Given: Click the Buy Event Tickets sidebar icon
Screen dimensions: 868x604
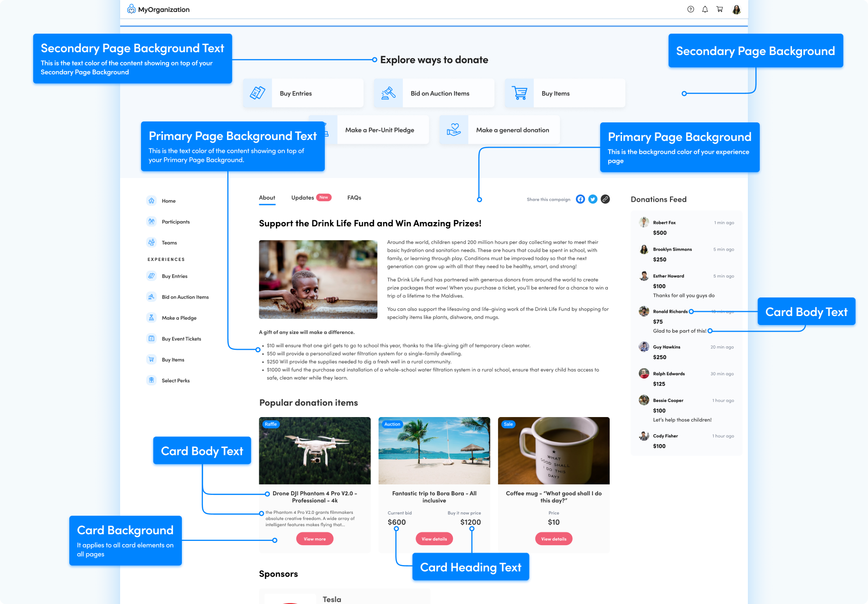Looking at the screenshot, I should coord(151,339).
